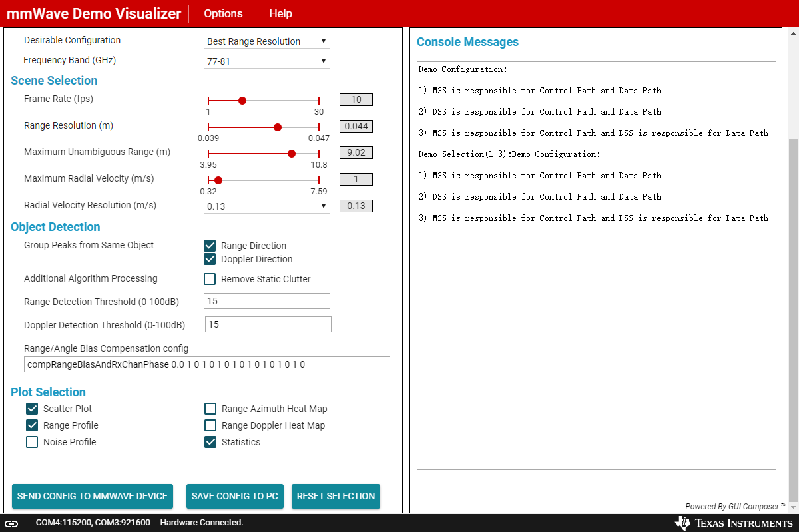Image resolution: width=799 pixels, height=532 pixels.
Task: Click the page vertical scrollbar
Action: click(793, 320)
